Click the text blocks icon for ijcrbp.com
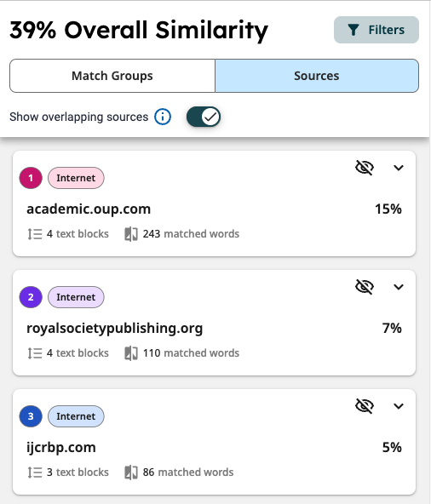Image resolution: width=431 pixels, height=504 pixels. pos(35,472)
